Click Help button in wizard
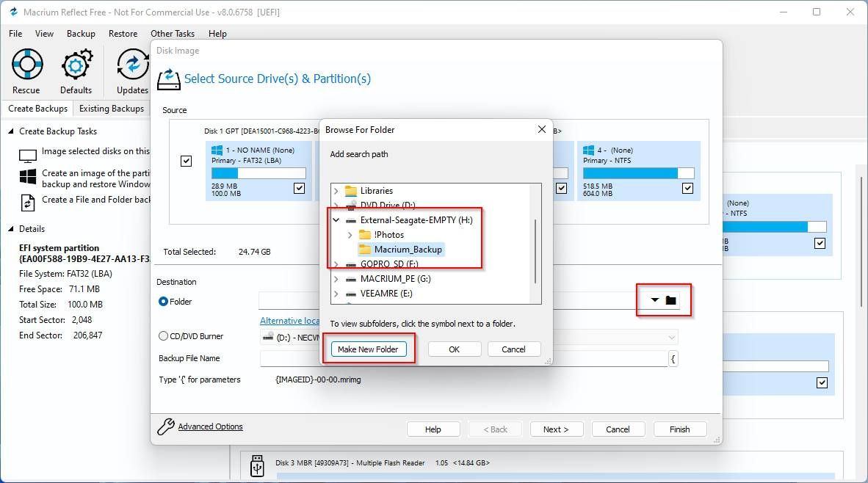Screen dimensions: 868x483 pyautogui.click(x=433, y=429)
